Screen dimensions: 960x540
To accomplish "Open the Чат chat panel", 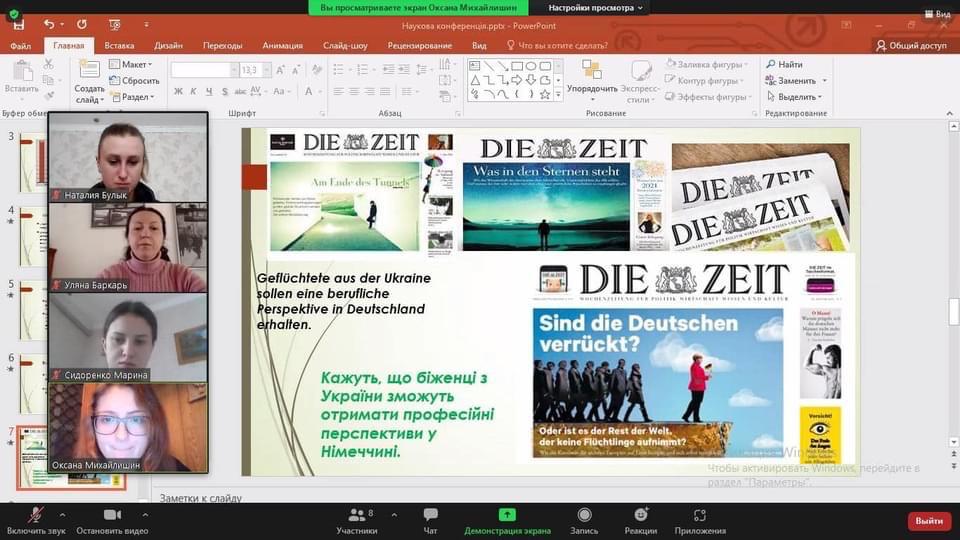I will (x=431, y=515).
